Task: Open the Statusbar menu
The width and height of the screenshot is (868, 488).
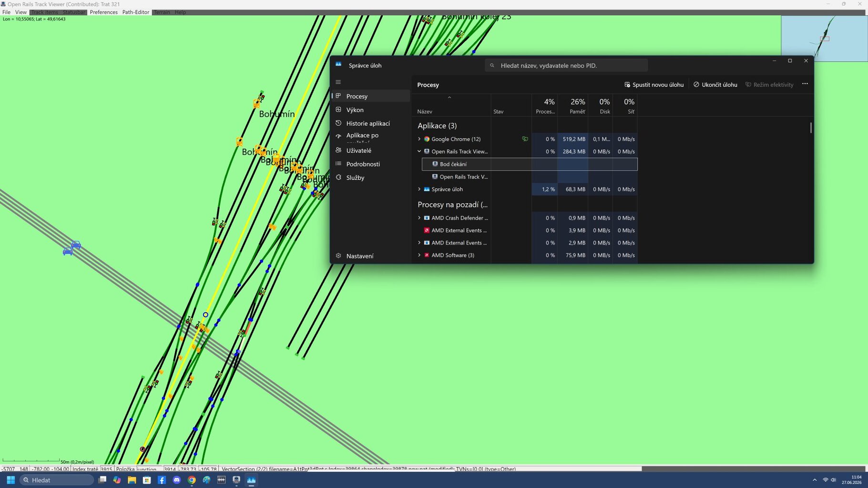Action: point(74,12)
